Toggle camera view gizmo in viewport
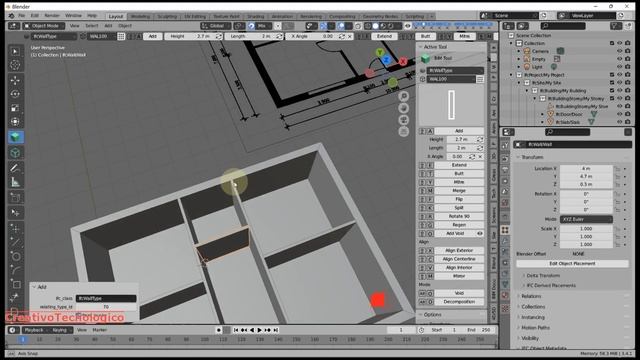Image resolution: width=640 pixels, height=360 pixels. click(x=404, y=120)
